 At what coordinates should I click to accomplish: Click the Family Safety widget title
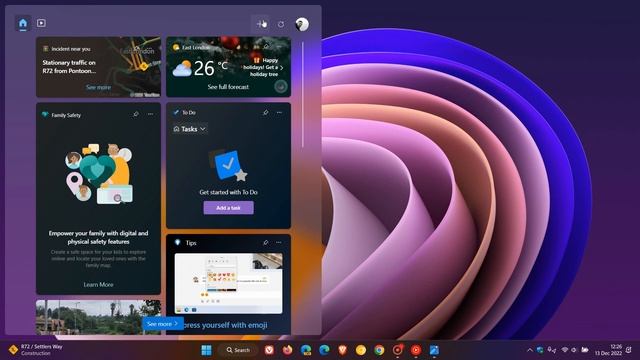tap(66, 115)
